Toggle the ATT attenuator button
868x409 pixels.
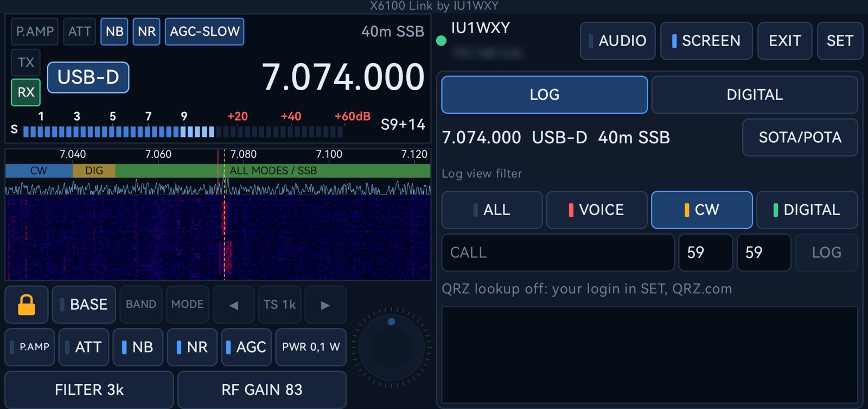point(84,347)
